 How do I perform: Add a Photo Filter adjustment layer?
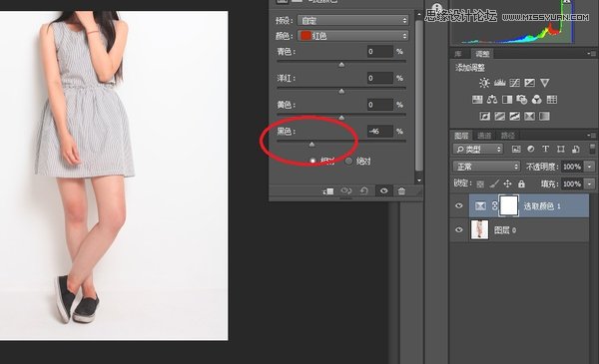pos(522,100)
